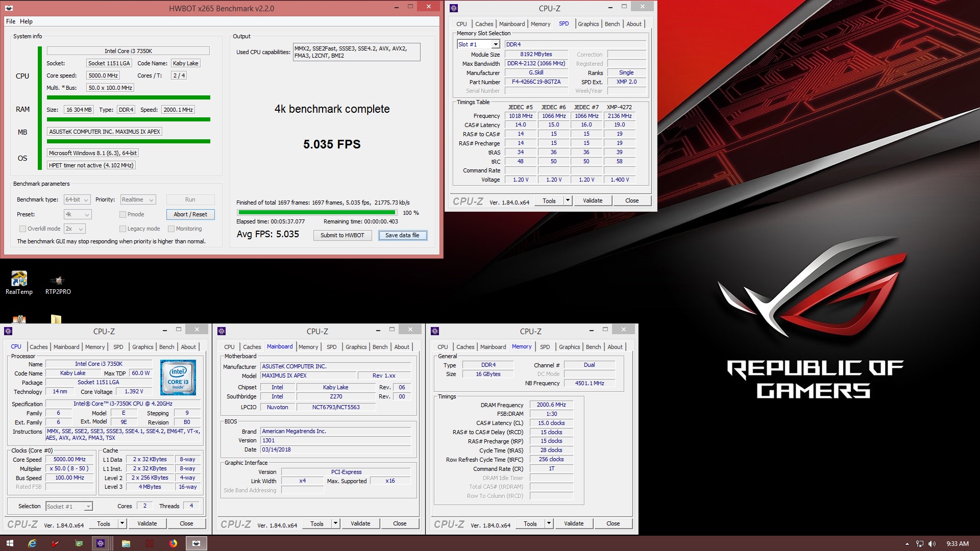This screenshot has width=980, height=551.
Task: Click the 5.035 FPS result text
Action: [332, 144]
